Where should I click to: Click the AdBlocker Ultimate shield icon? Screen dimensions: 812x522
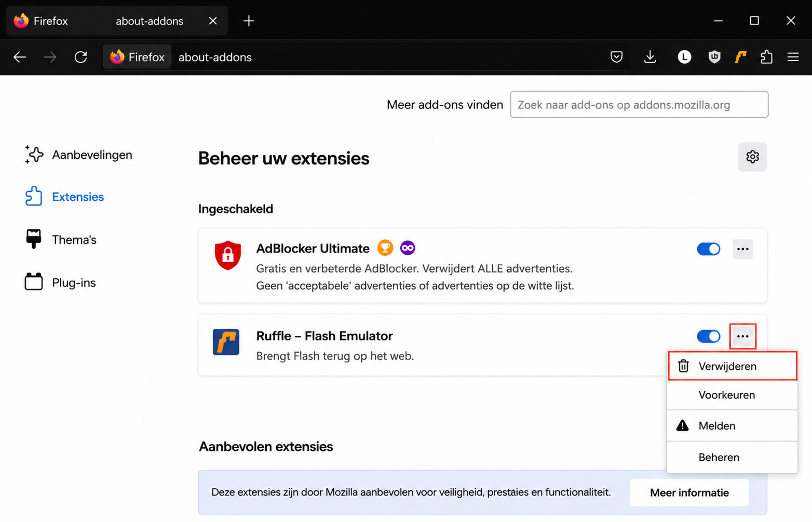(227, 255)
